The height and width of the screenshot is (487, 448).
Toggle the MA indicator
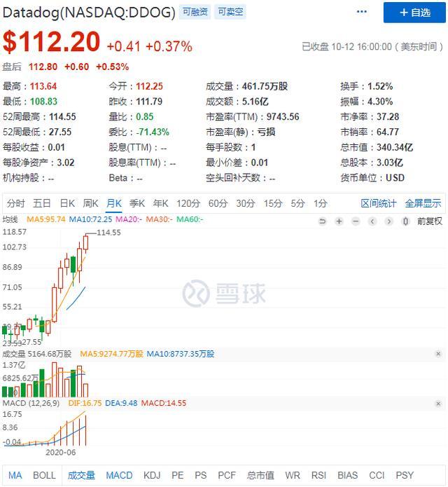(15, 475)
